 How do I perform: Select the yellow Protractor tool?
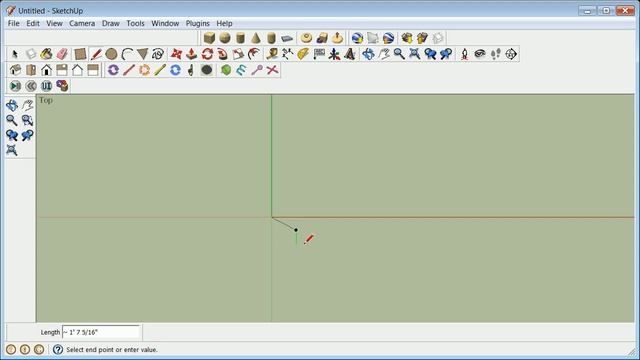point(303,54)
